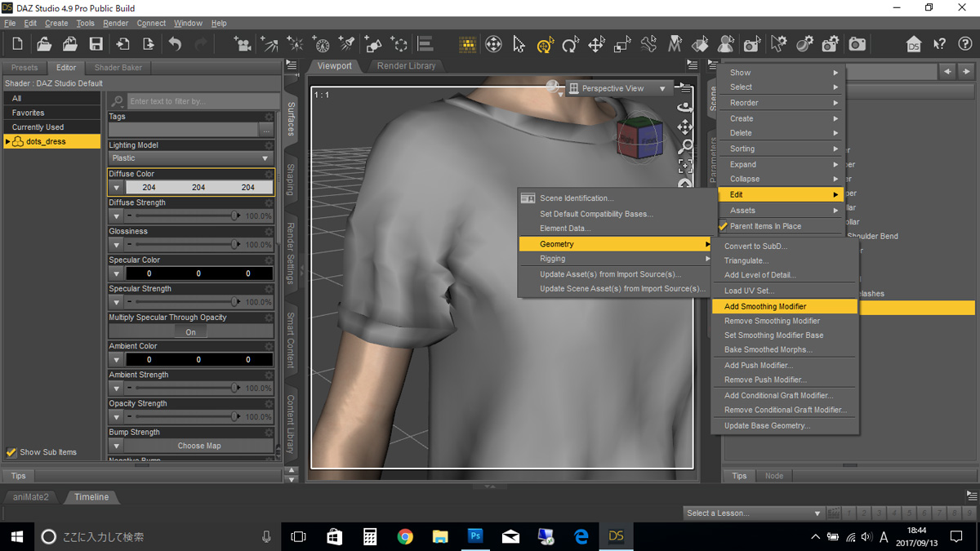Select the highlighted Universal tool
Image resolution: width=980 pixels, height=551 pixels.
(545, 44)
